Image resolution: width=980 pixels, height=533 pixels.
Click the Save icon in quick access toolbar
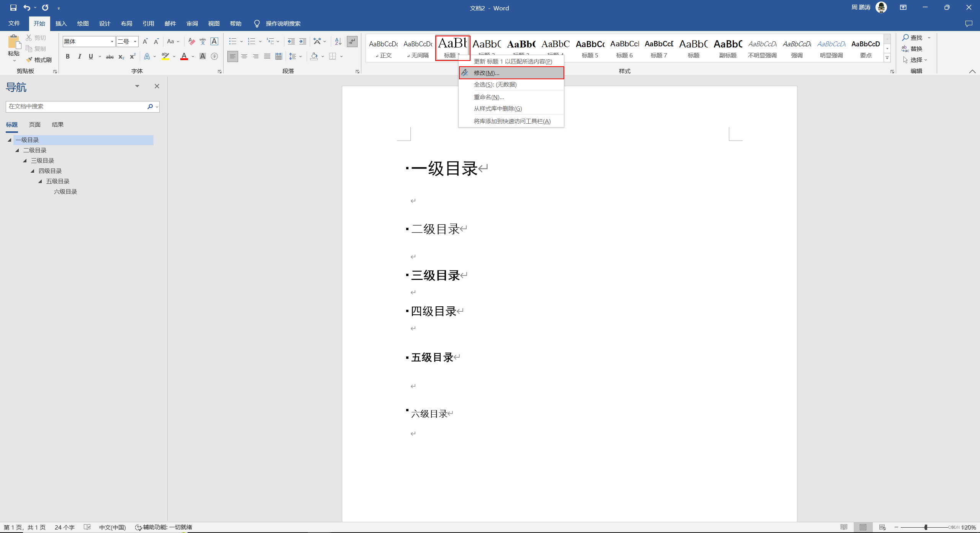pyautogui.click(x=13, y=8)
